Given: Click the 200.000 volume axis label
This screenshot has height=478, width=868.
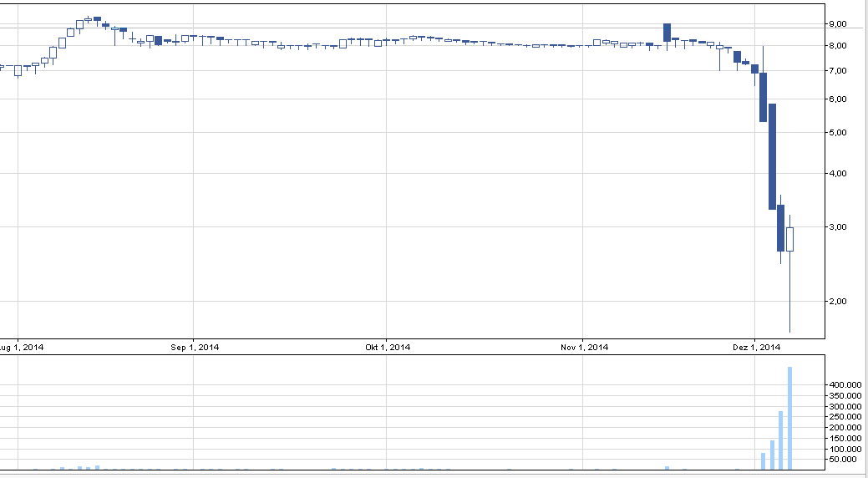Looking at the screenshot, I should (845, 427).
